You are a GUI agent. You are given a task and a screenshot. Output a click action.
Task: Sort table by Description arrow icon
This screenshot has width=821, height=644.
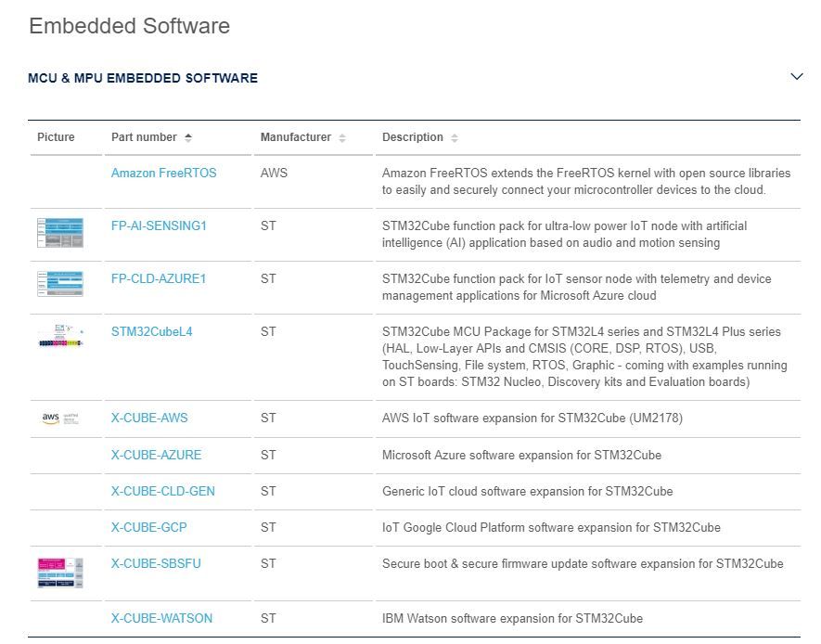point(455,137)
